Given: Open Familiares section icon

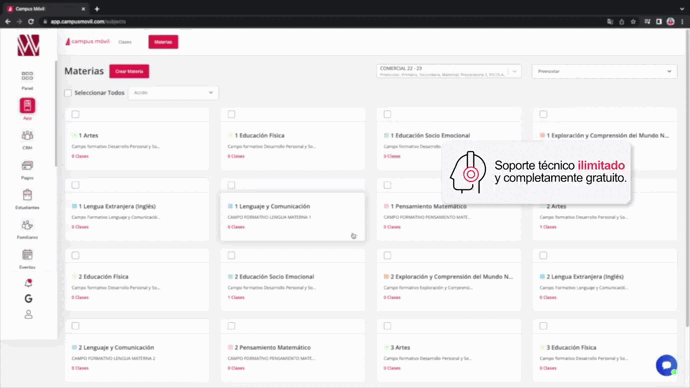Looking at the screenshot, I should [x=27, y=225].
